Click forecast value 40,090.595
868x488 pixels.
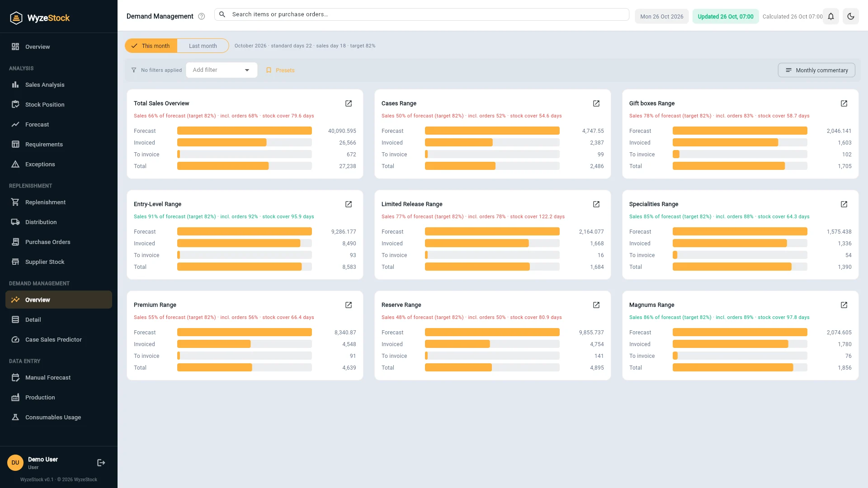[x=342, y=131]
